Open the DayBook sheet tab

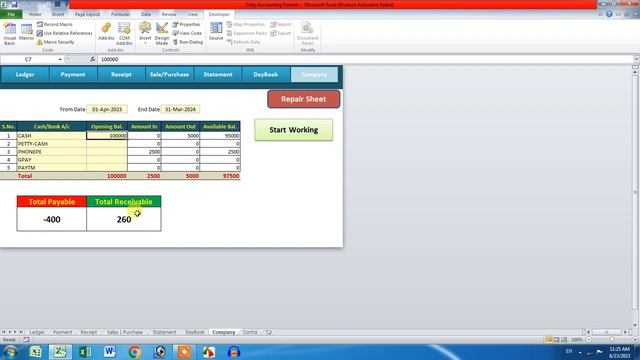pyautogui.click(x=195, y=332)
